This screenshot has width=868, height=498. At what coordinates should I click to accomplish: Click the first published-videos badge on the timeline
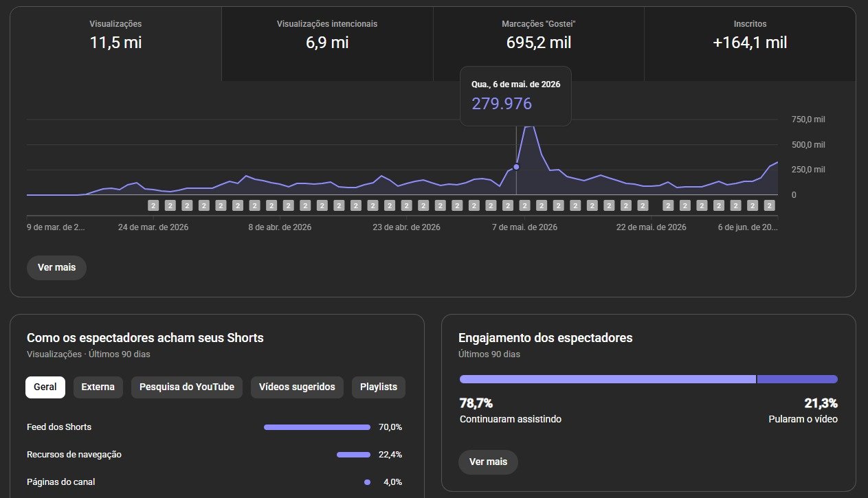pos(153,205)
